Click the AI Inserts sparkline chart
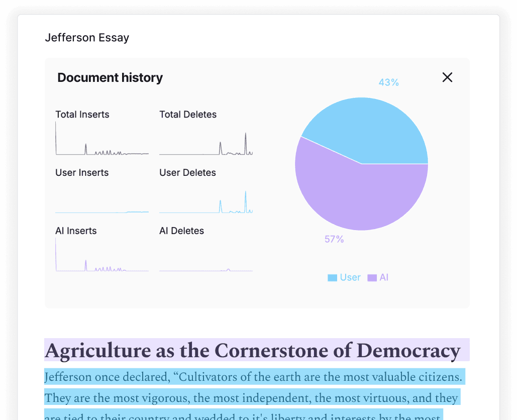The image size is (517, 420). click(x=102, y=255)
